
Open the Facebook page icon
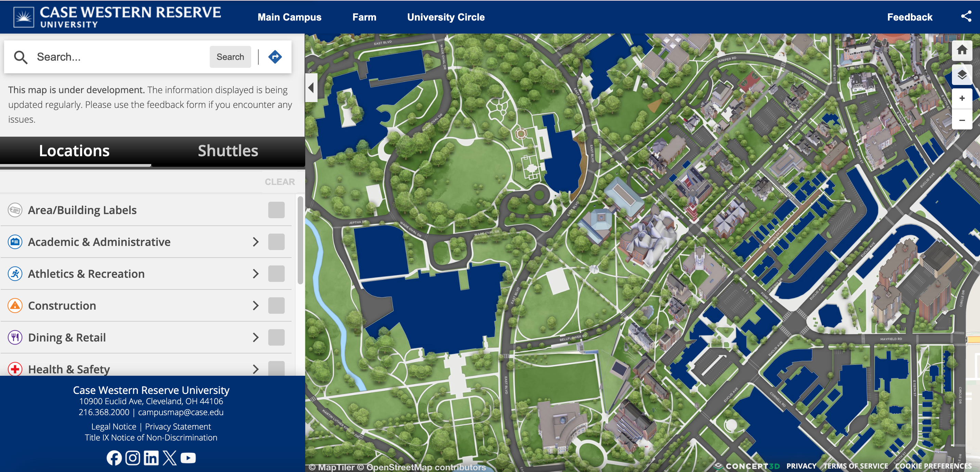tap(114, 458)
